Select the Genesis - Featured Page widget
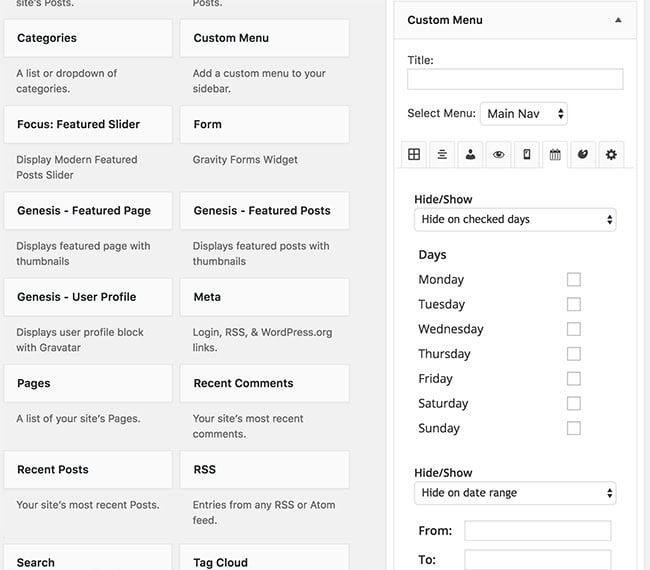 coord(88,211)
